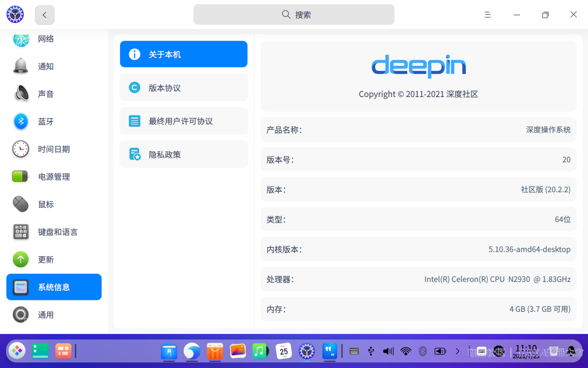Click the battery tray icon
The height and width of the screenshot is (368, 588).
[440, 351]
